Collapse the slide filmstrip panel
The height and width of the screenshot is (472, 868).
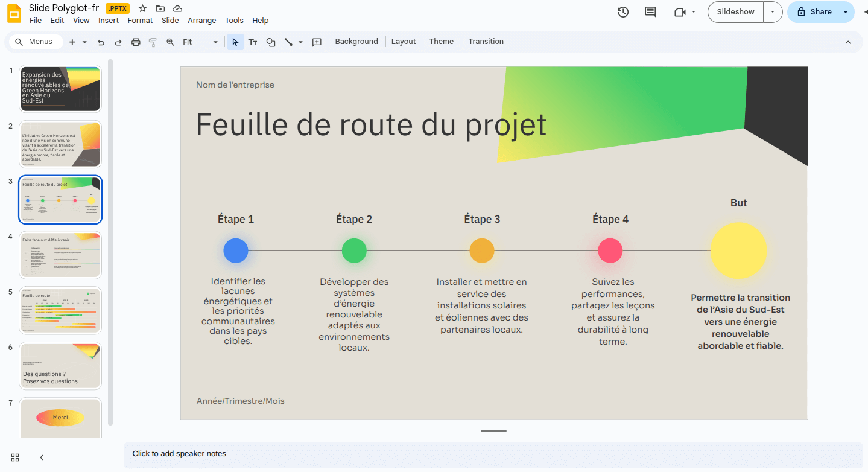click(x=42, y=458)
